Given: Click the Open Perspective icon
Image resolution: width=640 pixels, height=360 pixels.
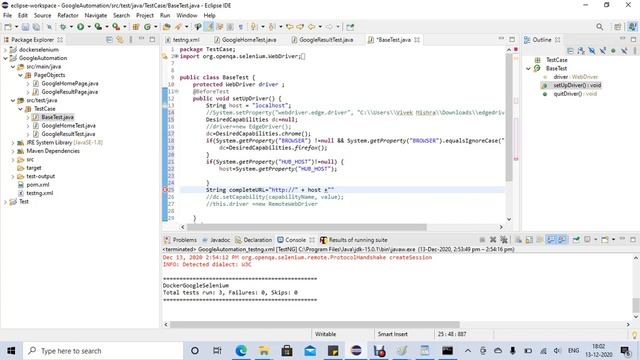Looking at the screenshot, I should click(618, 27).
